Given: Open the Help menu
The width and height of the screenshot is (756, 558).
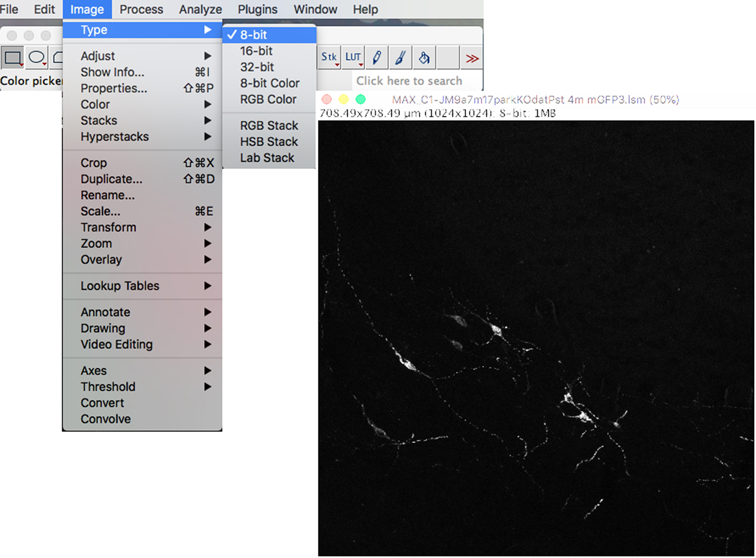Looking at the screenshot, I should pos(365,9).
